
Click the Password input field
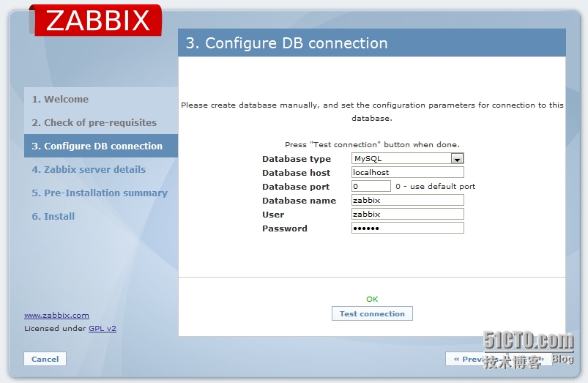point(408,228)
